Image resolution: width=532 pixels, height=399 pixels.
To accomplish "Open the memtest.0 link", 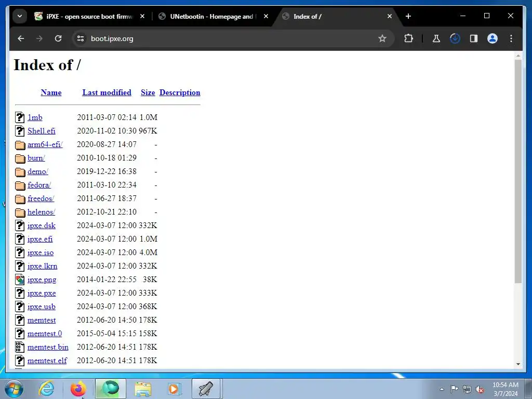I will (x=45, y=334).
